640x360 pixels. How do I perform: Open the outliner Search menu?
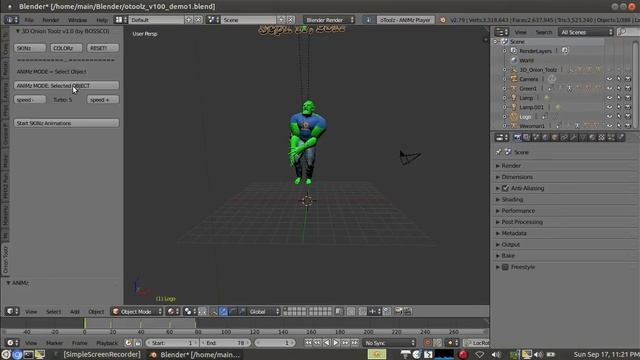click(543, 32)
